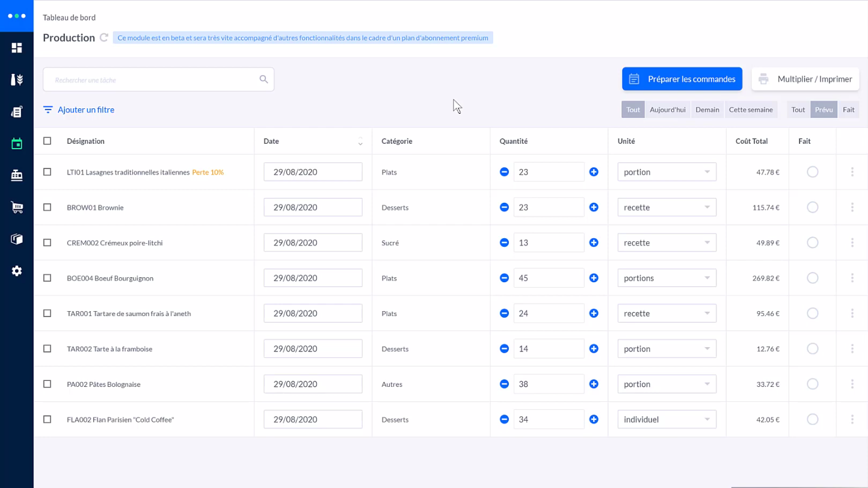Click the Préparer les commandes button
Viewport: 868px width, 488px height.
[682, 79]
